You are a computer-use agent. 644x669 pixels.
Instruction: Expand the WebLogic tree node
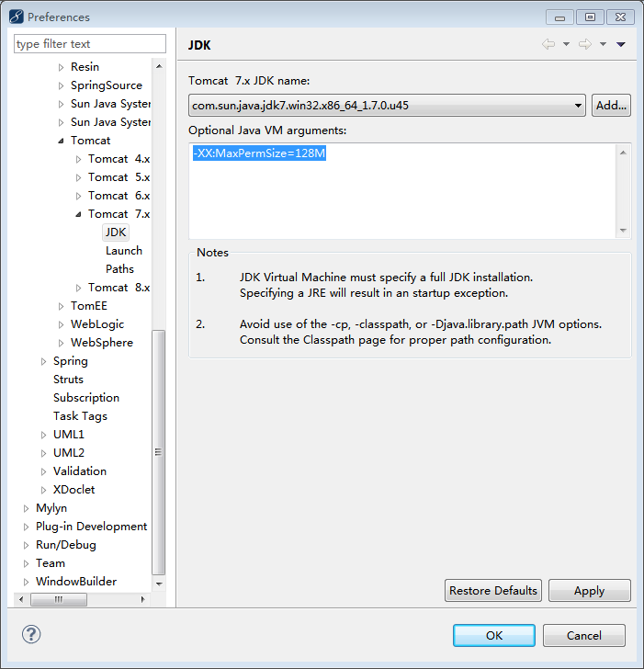pos(61,324)
